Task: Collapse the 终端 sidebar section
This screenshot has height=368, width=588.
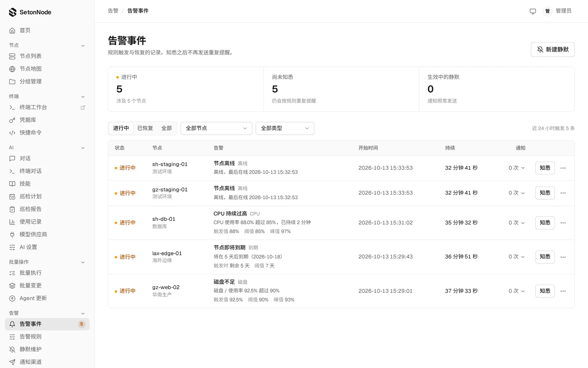Action: tap(83, 97)
